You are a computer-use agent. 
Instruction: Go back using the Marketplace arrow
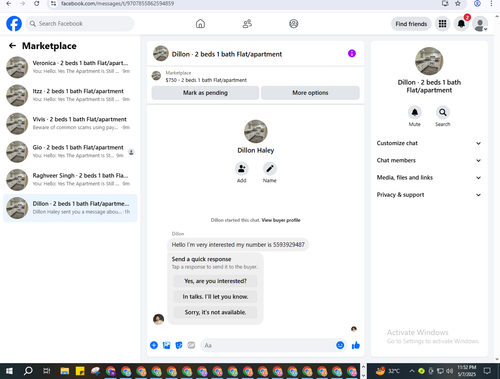12,46
